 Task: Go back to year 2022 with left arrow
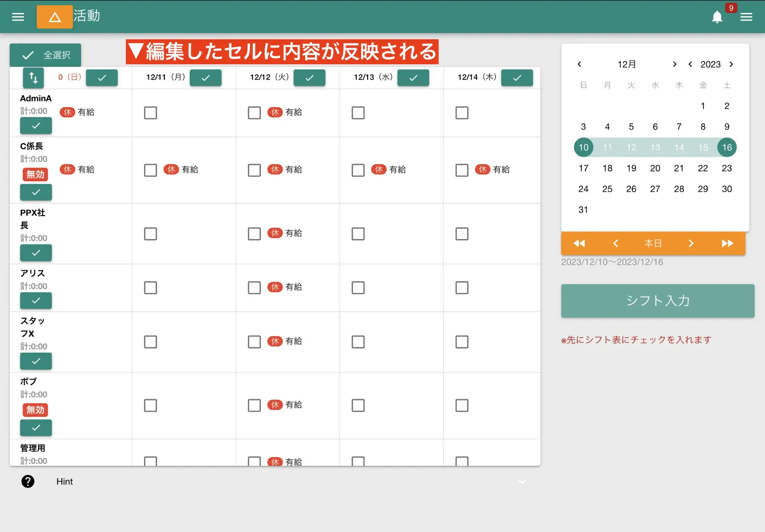click(690, 64)
